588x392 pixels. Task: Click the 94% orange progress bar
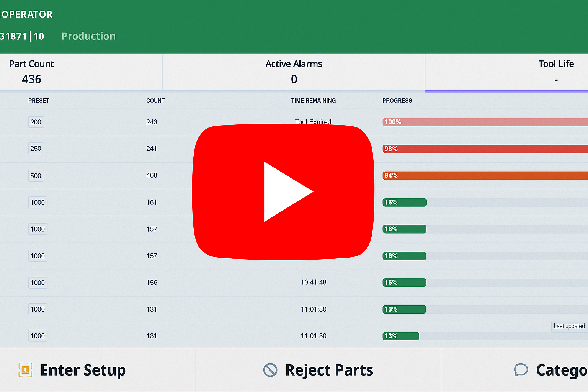[x=485, y=176]
